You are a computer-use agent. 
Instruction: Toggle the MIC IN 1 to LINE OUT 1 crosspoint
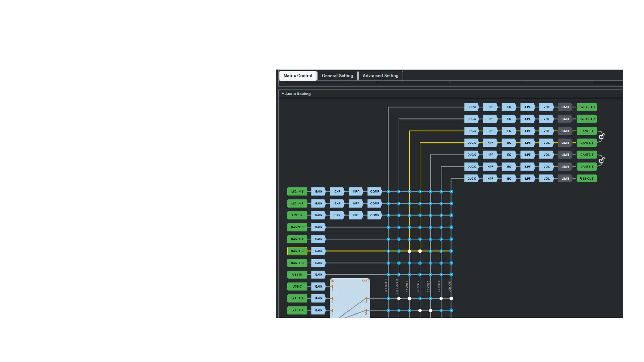point(388,192)
